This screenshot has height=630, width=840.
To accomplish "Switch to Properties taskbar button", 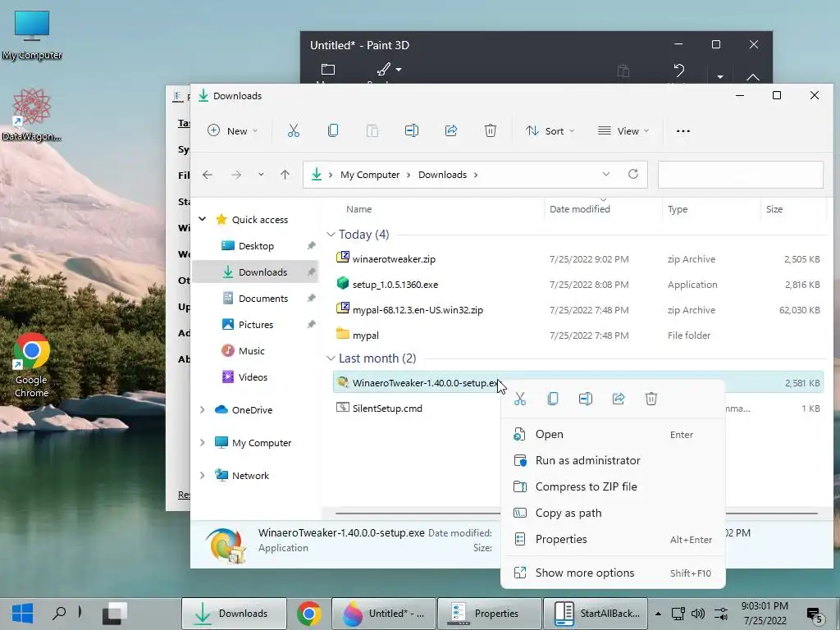I will (489, 614).
